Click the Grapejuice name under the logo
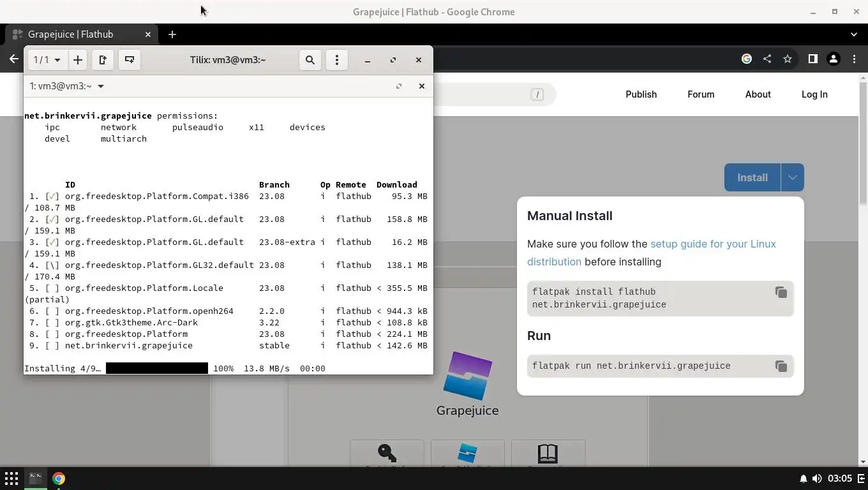This screenshot has height=490, width=868. [468, 410]
